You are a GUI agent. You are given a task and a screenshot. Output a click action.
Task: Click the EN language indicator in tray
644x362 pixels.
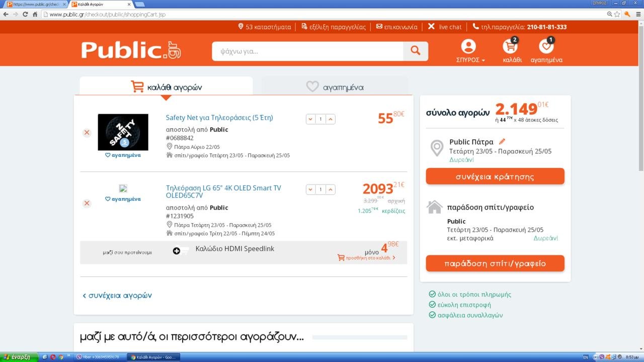(585, 357)
